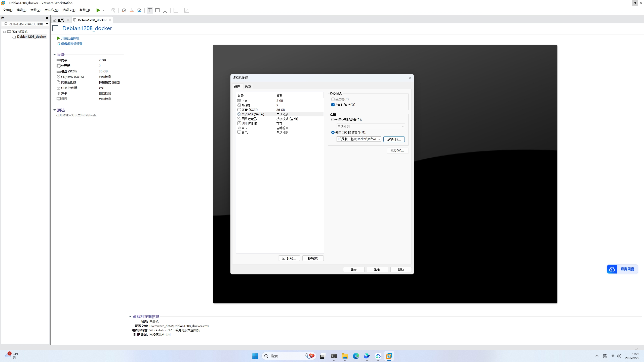Click the green power-on toolbar button

click(98, 10)
